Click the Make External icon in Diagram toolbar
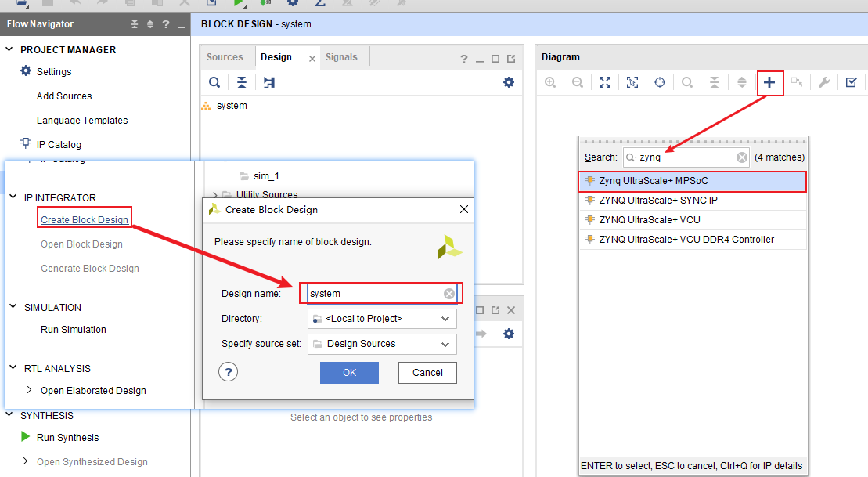This screenshot has height=477, width=868. click(797, 82)
